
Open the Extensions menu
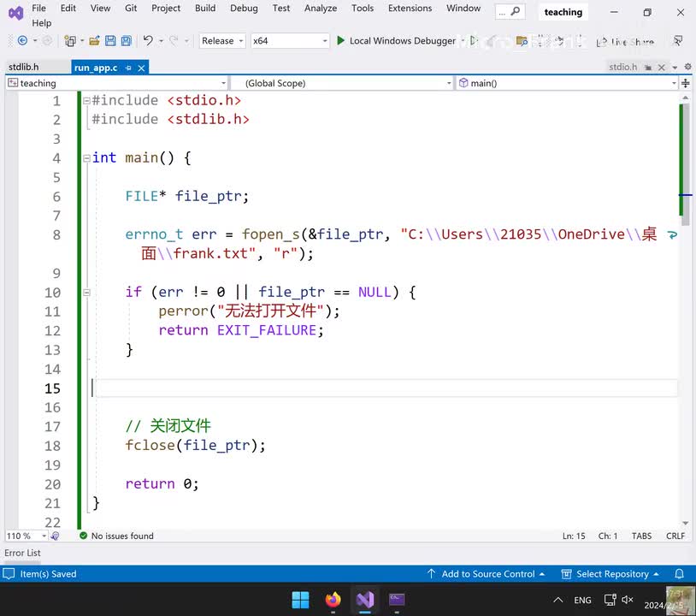410,8
